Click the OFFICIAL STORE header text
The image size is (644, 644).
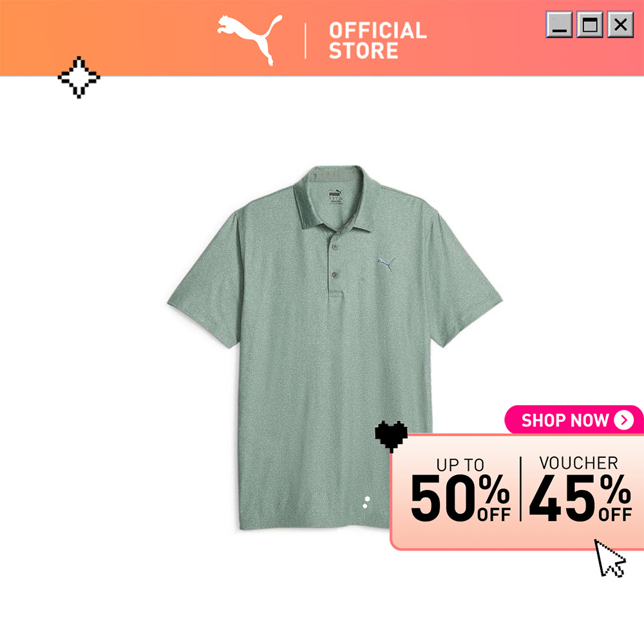point(378,40)
